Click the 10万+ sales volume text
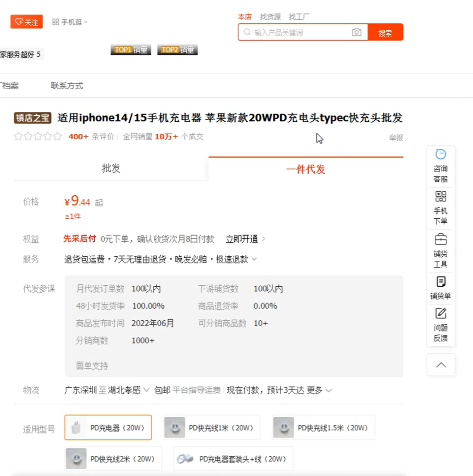473x476 pixels. point(166,137)
